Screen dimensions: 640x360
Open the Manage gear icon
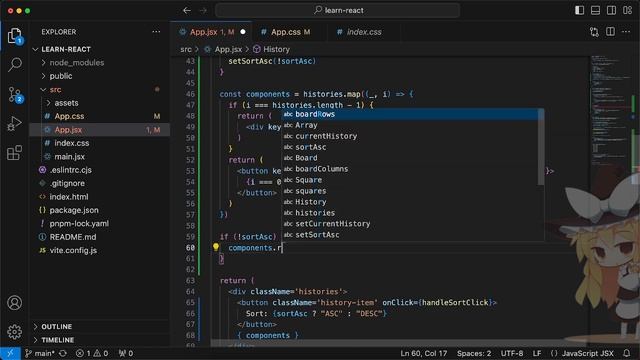(x=15, y=332)
